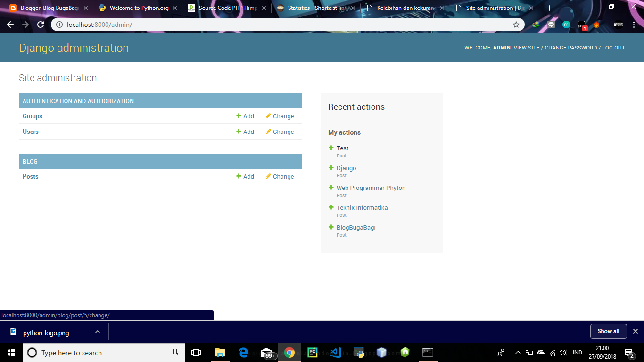Click the LINE extension icon in the toolbar

(x=551, y=25)
